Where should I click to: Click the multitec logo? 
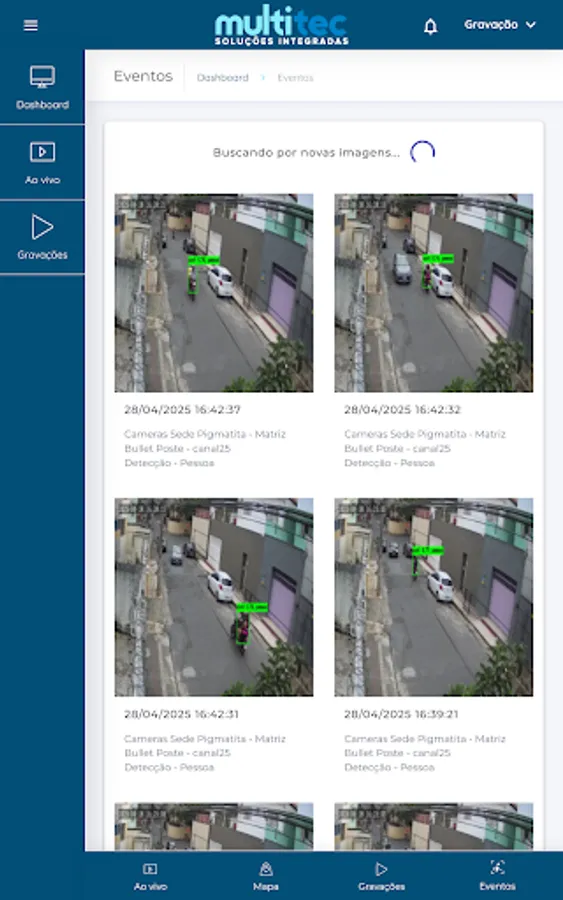(281, 25)
